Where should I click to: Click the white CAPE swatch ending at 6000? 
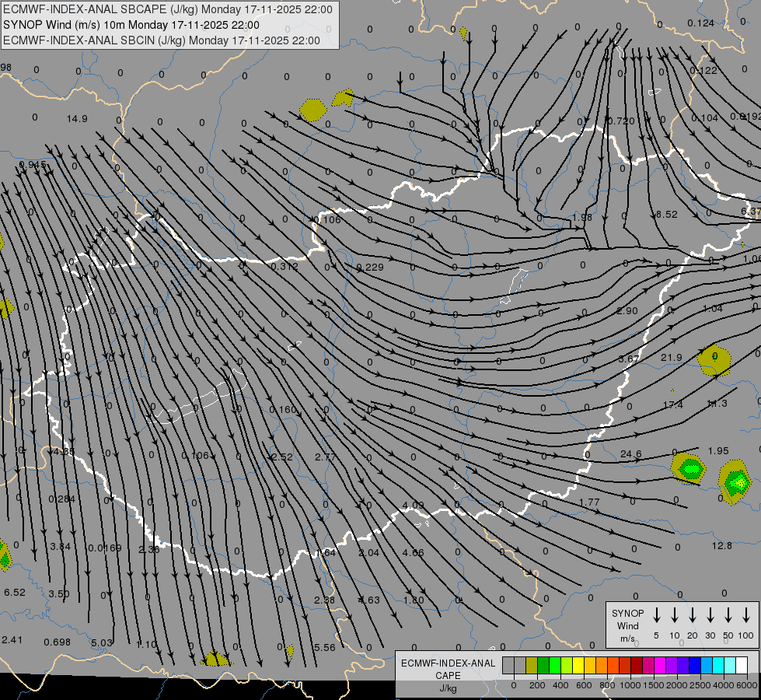[x=741, y=666]
